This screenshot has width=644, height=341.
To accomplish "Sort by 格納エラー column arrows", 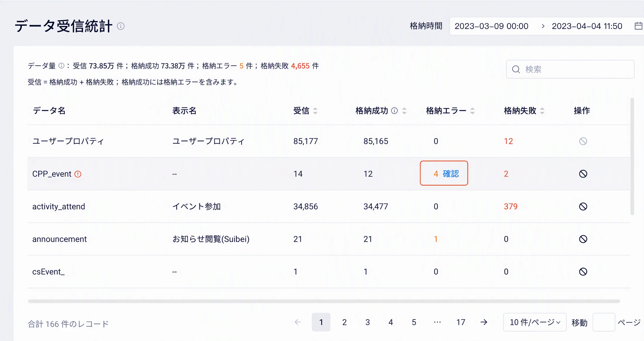I will [x=472, y=111].
